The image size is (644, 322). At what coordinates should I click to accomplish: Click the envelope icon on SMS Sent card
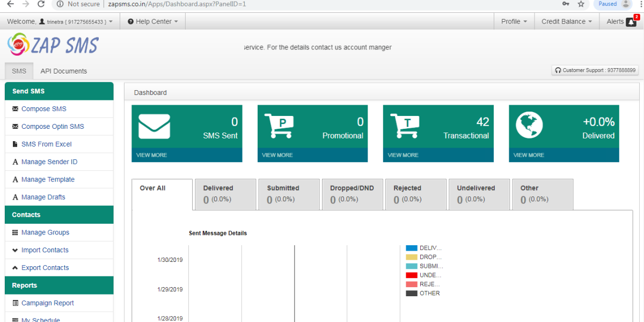click(154, 127)
